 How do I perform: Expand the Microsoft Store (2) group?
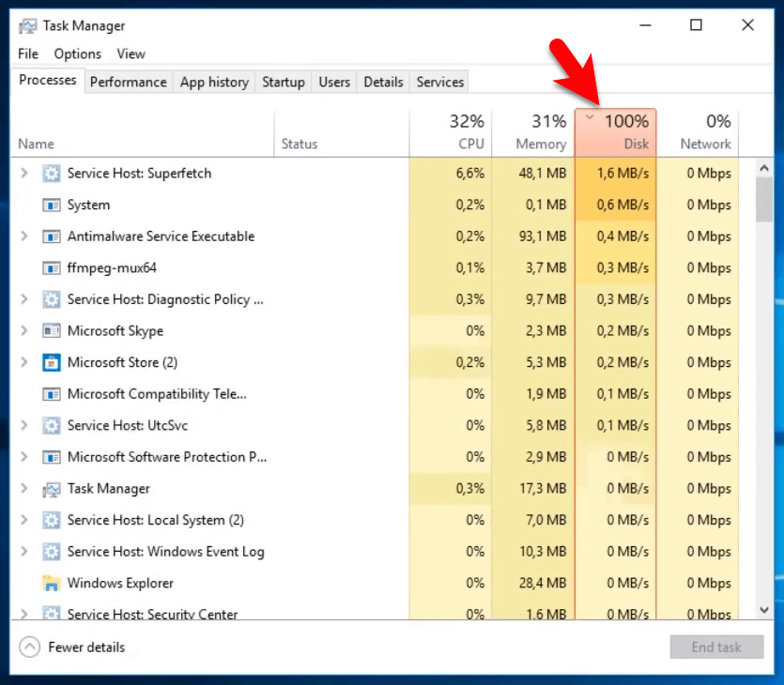tap(23, 361)
